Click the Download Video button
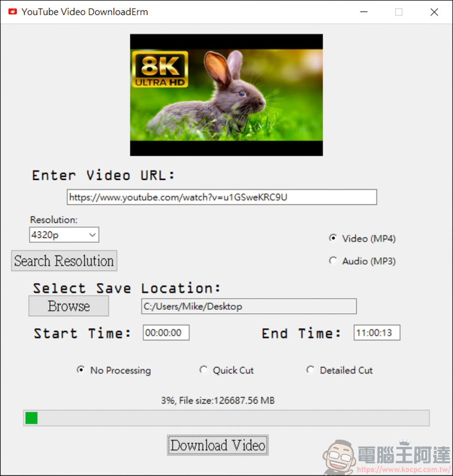 click(217, 446)
